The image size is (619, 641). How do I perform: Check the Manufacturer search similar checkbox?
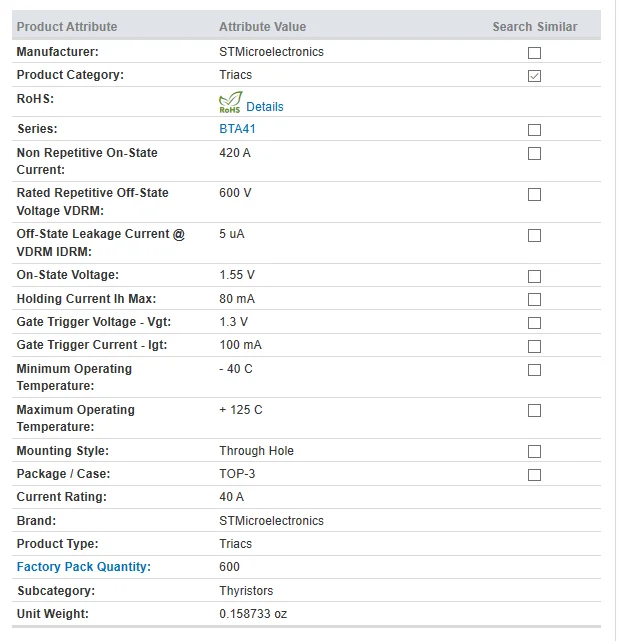tap(534, 53)
